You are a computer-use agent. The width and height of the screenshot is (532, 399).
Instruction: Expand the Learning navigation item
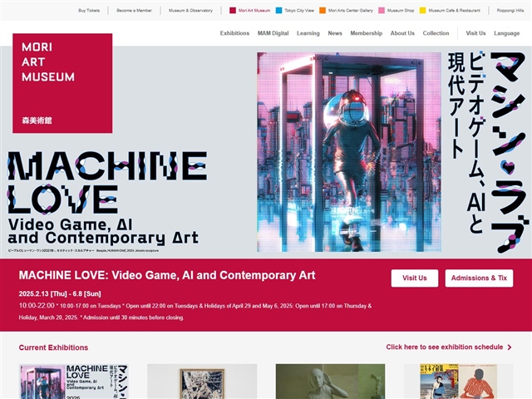click(x=308, y=33)
